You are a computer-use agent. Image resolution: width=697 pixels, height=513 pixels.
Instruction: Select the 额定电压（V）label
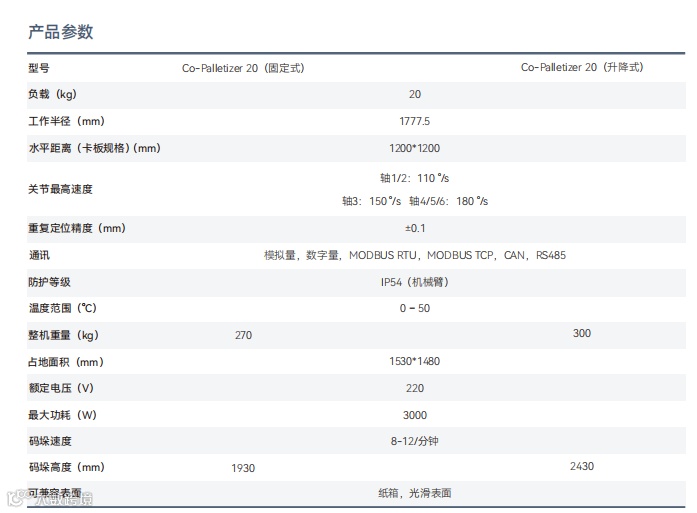(x=61, y=388)
